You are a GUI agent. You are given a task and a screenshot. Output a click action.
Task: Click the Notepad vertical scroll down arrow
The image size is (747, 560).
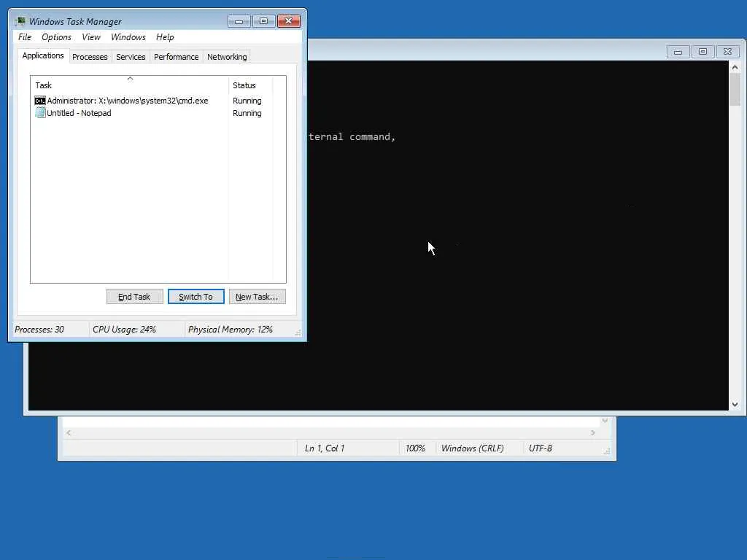[x=605, y=421]
